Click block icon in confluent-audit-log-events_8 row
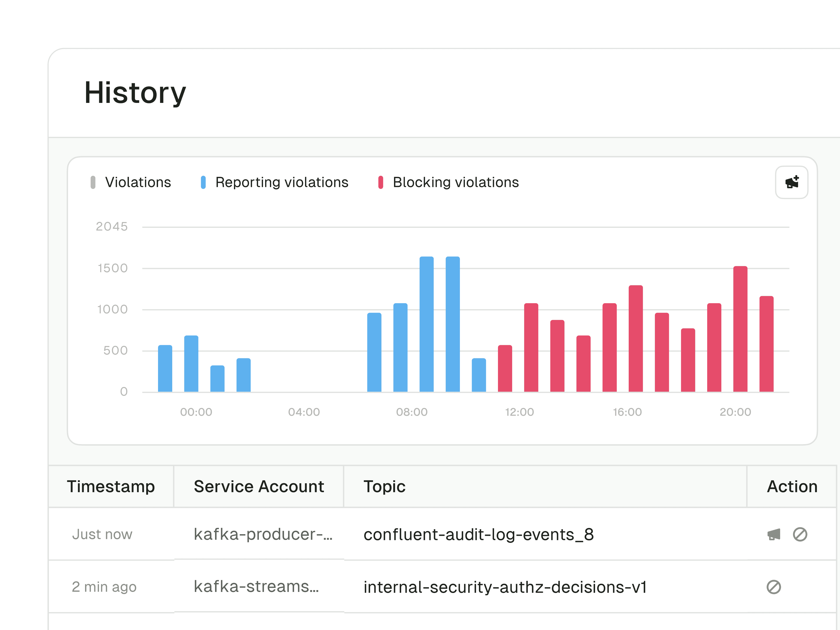The width and height of the screenshot is (840, 630). [800, 534]
